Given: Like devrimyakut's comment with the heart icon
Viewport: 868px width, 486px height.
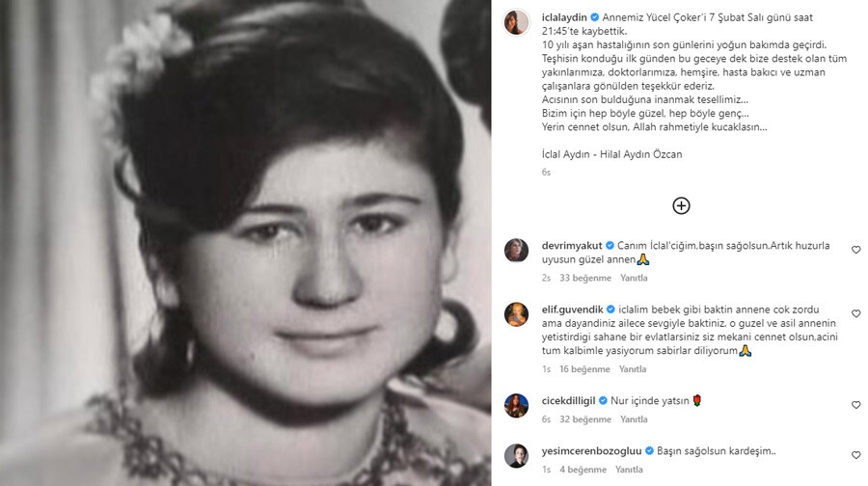Looking at the screenshot, I should [855, 250].
